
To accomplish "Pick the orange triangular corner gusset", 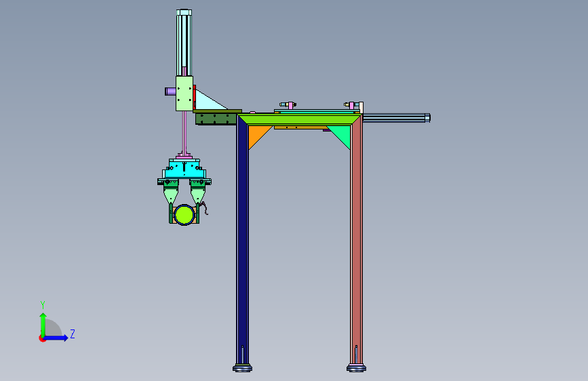I will [258, 135].
